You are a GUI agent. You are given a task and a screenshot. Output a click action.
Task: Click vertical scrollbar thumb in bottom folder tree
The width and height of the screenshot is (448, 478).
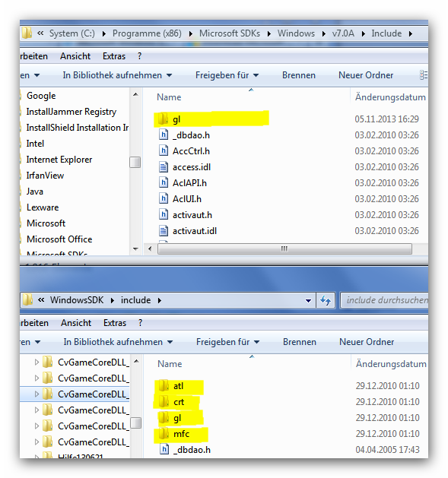tap(135, 423)
